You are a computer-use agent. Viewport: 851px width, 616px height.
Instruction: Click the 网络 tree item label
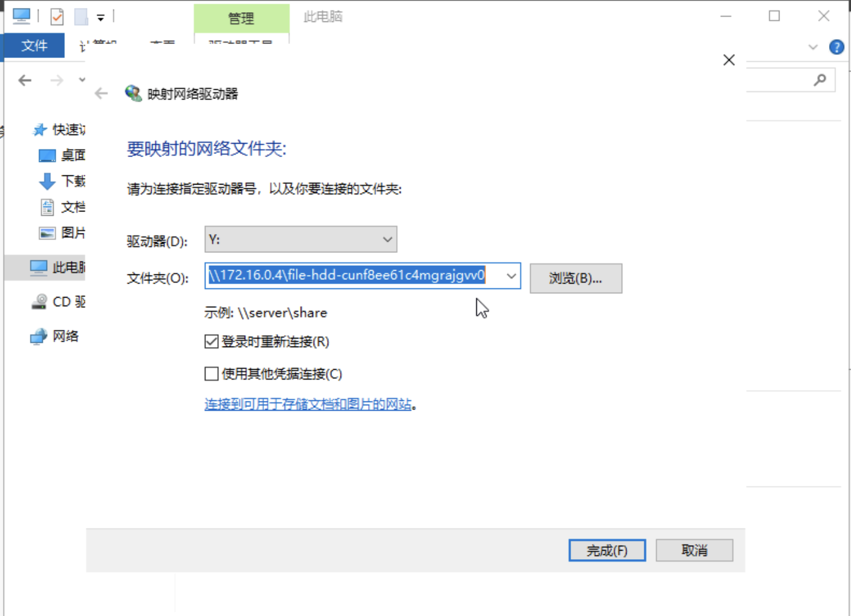(65, 336)
